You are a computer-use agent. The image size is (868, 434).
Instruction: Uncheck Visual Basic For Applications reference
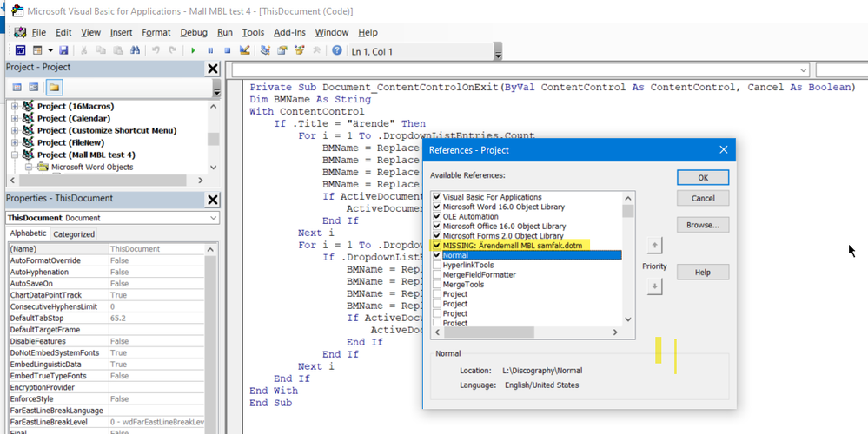pos(437,197)
